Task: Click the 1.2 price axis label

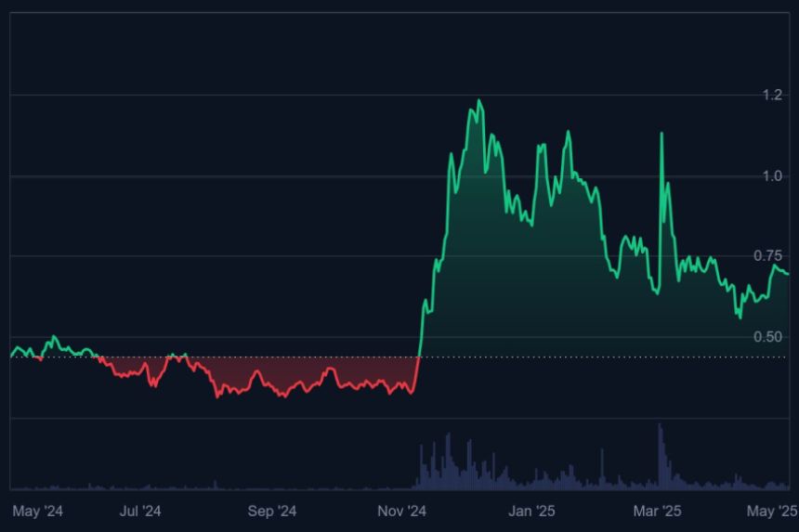Action: coord(772,95)
